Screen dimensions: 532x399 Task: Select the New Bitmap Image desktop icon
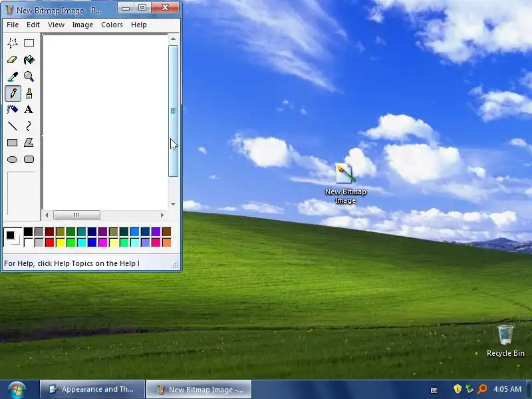pos(345,184)
